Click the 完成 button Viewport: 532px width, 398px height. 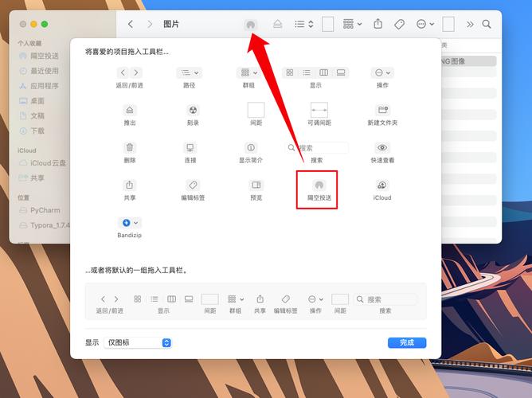click(x=406, y=342)
